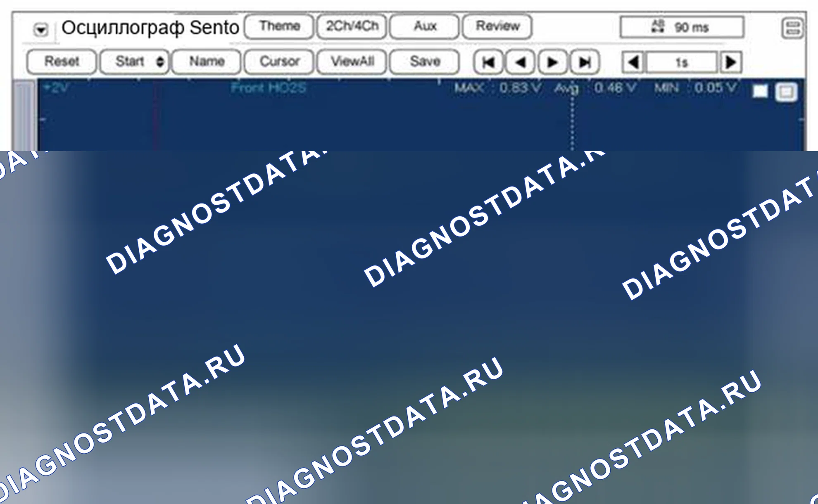Click the MAX 0.83 V reading
Image resolution: width=818 pixels, height=504 pixels.
(498, 88)
